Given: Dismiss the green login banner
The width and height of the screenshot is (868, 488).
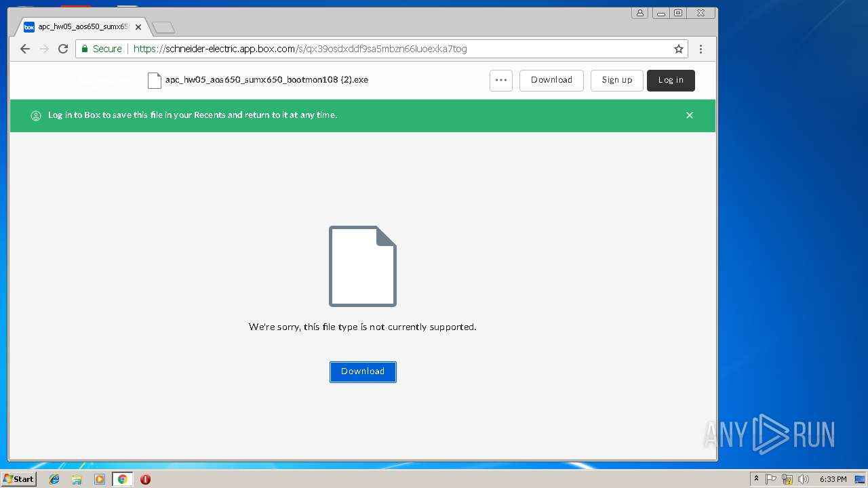Looking at the screenshot, I should coord(690,115).
